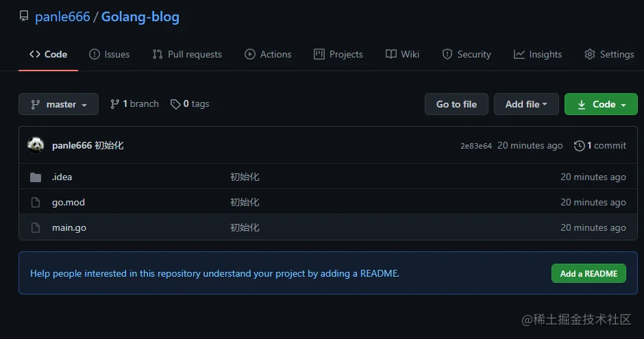Viewport: 644px width, 339px height.
Task: Open the main.go row commit message 初始化
Action: 245,228
